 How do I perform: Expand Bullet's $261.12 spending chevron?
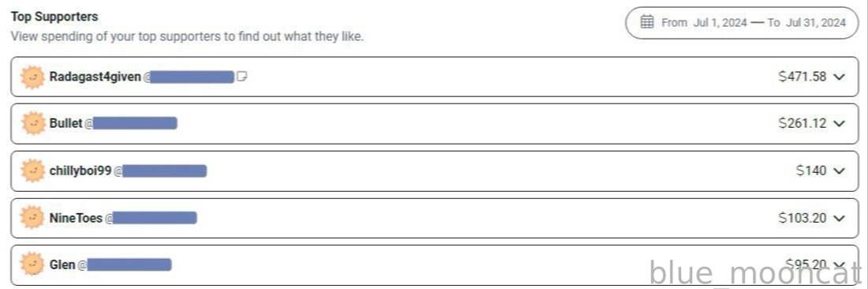click(x=840, y=123)
